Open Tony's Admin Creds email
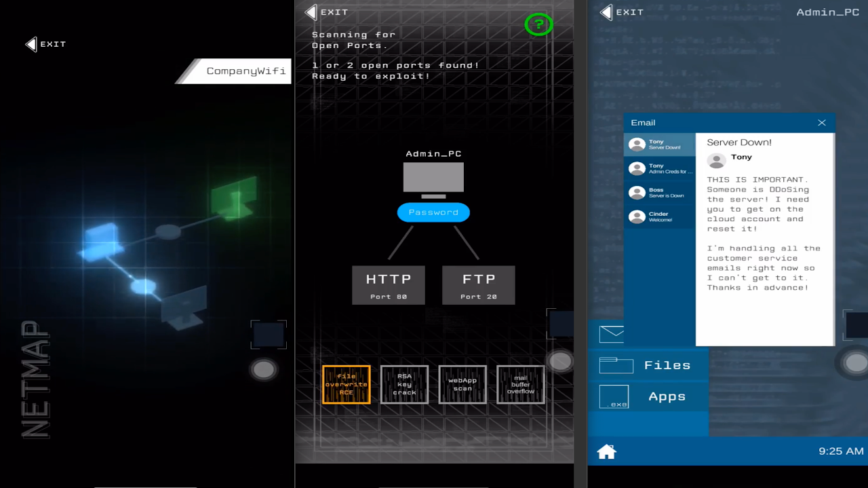The image size is (868, 488). [x=660, y=168]
